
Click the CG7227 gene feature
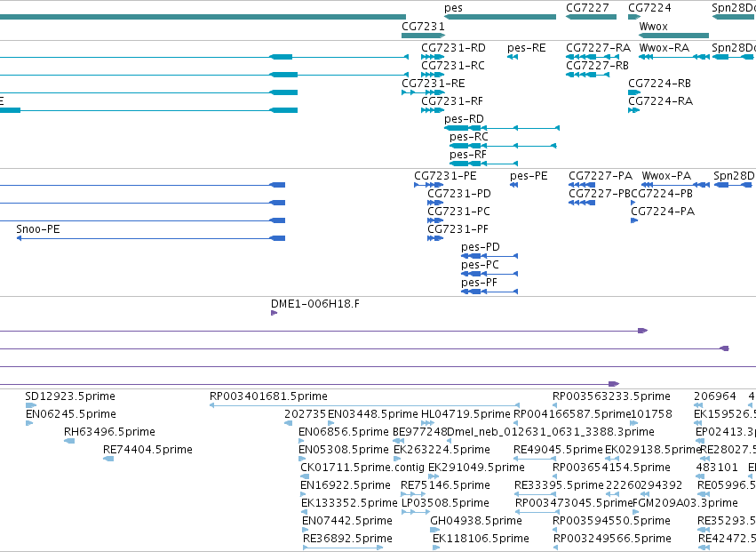pos(591,17)
